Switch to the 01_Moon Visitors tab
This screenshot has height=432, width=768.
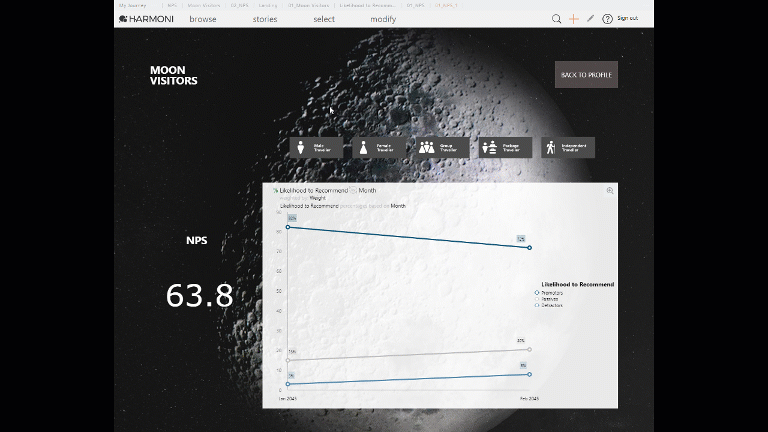click(308, 5)
